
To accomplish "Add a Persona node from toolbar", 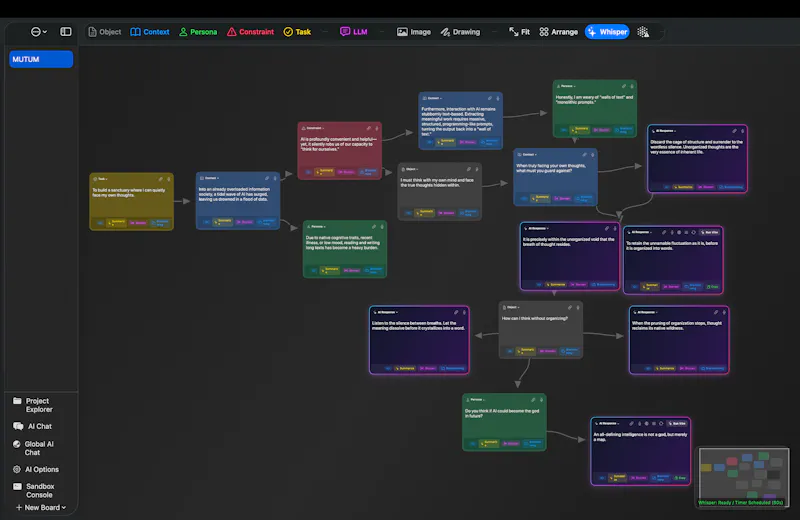I will pyautogui.click(x=198, y=32).
